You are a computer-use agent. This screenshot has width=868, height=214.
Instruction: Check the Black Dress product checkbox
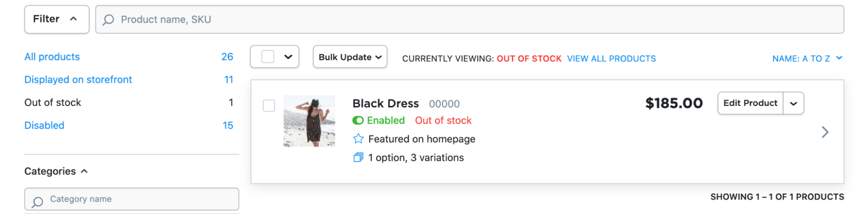coord(269,105)
